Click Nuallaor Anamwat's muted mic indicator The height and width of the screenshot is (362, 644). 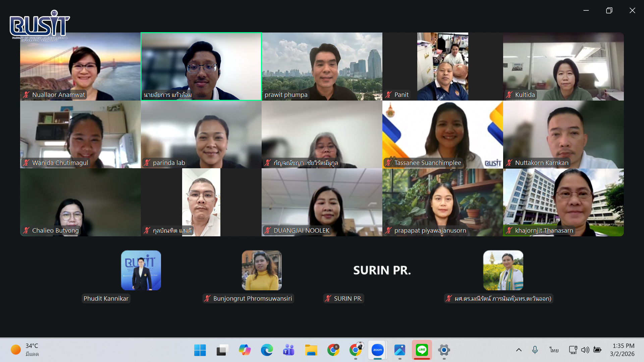(x=26, y=95)
